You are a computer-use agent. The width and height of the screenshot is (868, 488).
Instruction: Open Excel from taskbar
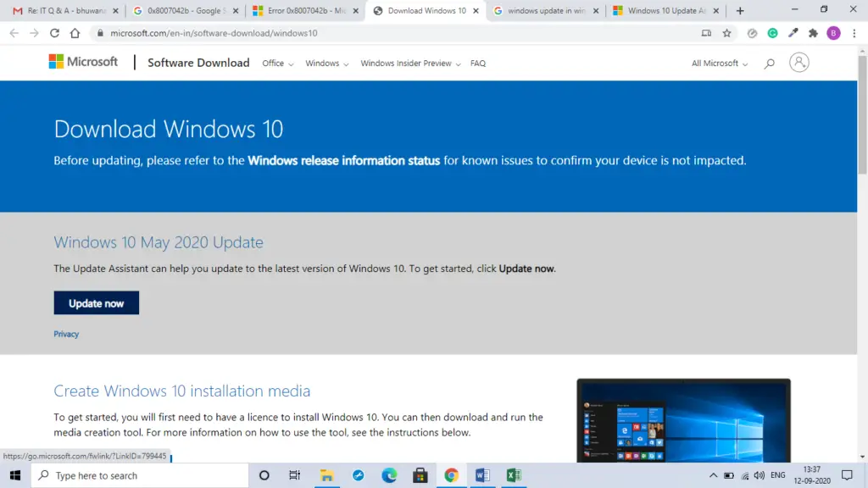coord(513,475)
